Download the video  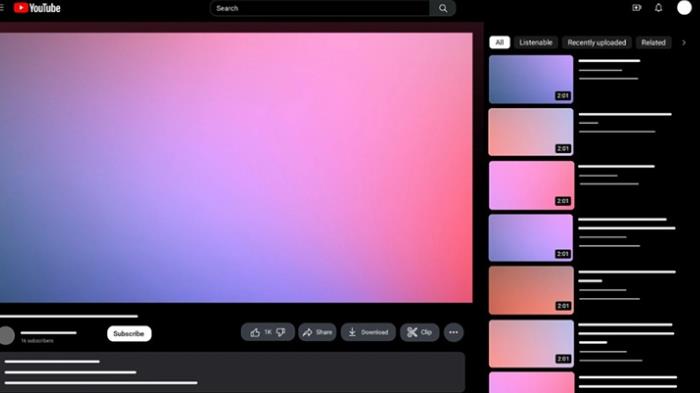(x=368, y=332)
